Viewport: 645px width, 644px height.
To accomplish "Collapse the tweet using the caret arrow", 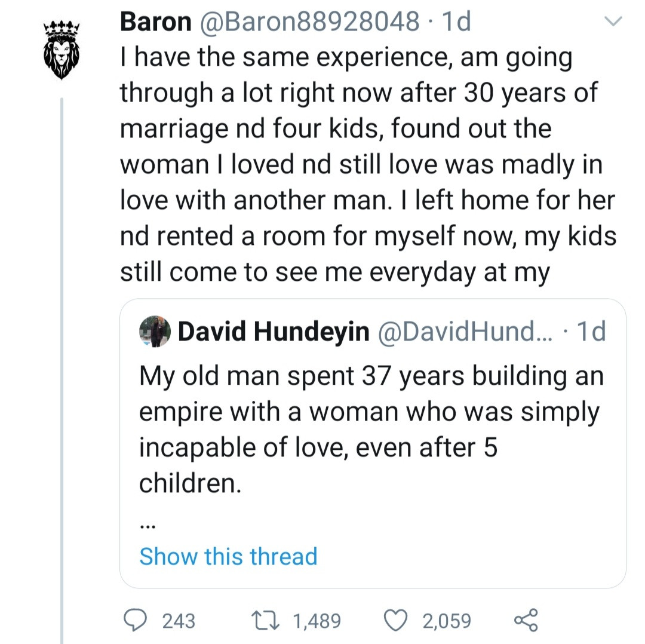I will coord(614,21).
